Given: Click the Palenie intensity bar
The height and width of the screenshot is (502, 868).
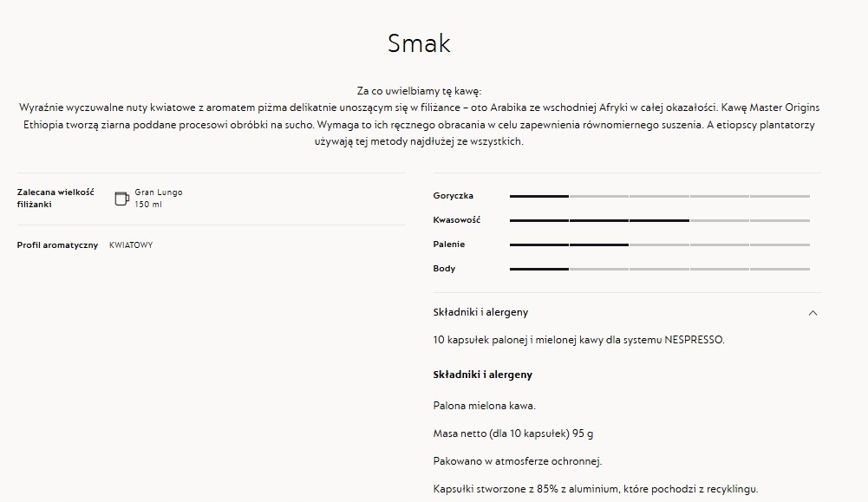Looking at the screenshot, I should pos(659,245).
